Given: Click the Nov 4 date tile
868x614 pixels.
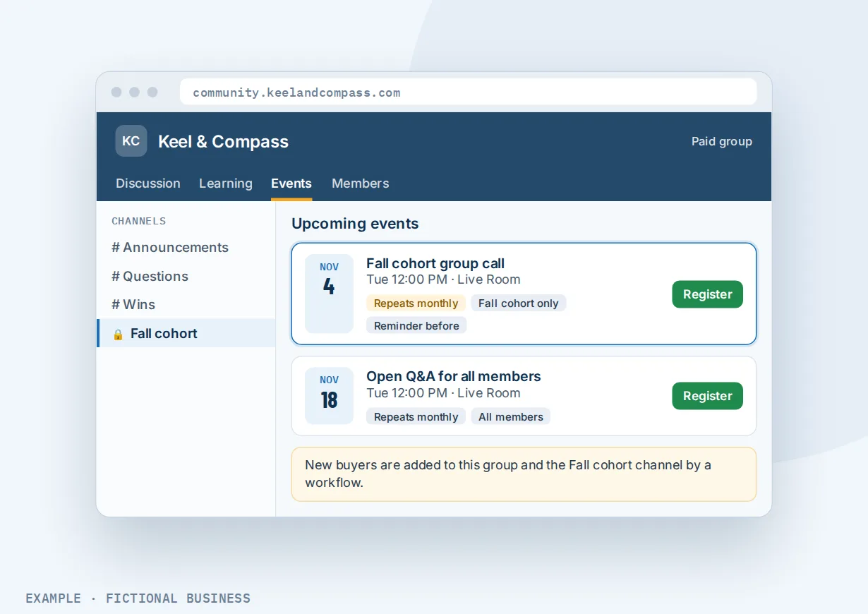Looking at the screenshot, I should (x=329, y=294).
